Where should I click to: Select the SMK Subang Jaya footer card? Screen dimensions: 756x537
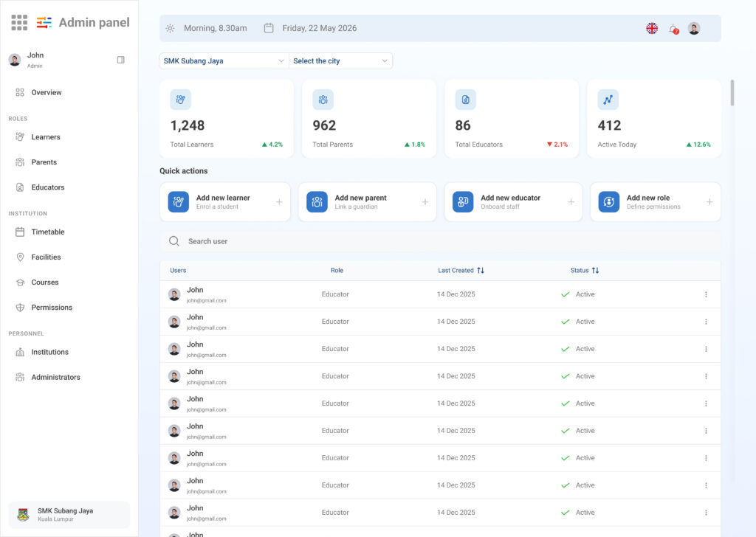[x=69, y=515]
